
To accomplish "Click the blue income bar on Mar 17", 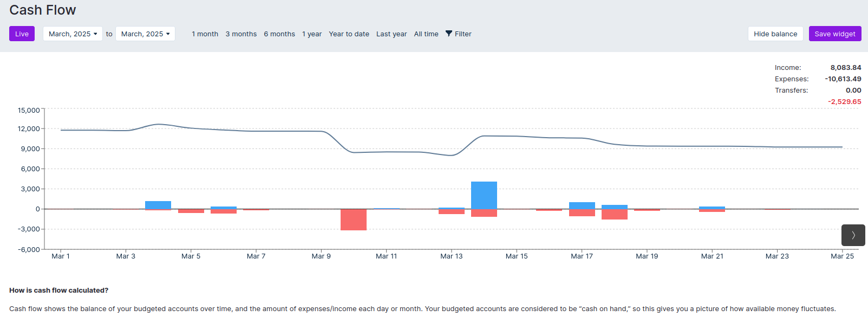I will click(x=582, y=205).
